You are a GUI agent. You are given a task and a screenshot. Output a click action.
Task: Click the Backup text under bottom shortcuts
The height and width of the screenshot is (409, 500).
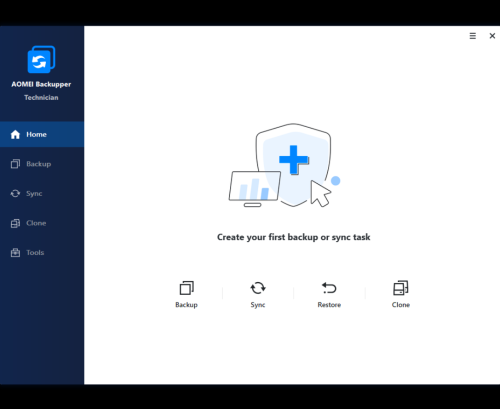[x=186, y=305]
